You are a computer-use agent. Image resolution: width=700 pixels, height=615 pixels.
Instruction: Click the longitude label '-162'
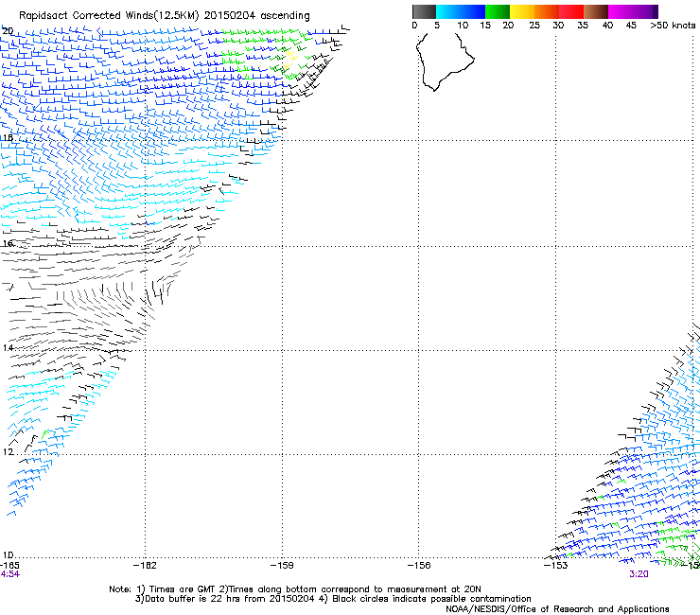coord(145,566)
